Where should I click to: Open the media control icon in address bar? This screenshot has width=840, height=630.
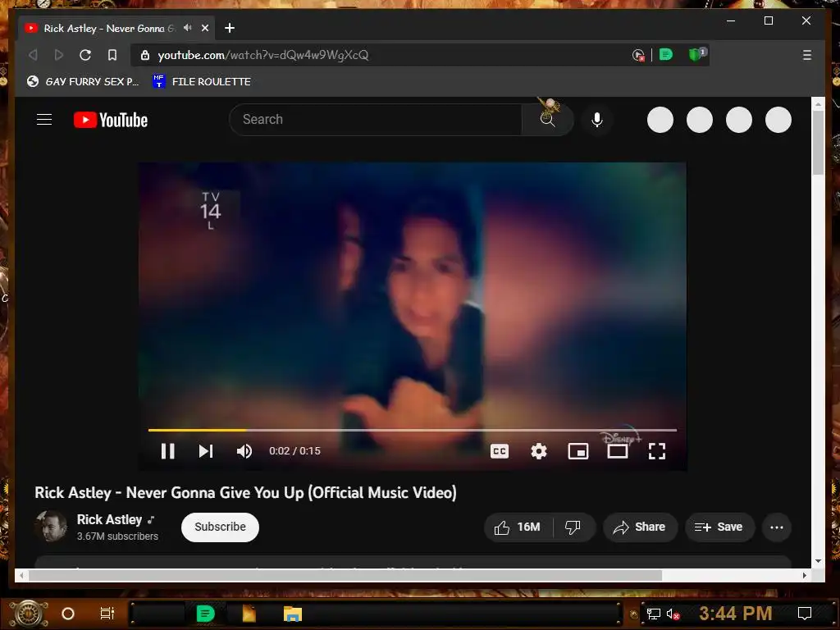pos(638,55)
